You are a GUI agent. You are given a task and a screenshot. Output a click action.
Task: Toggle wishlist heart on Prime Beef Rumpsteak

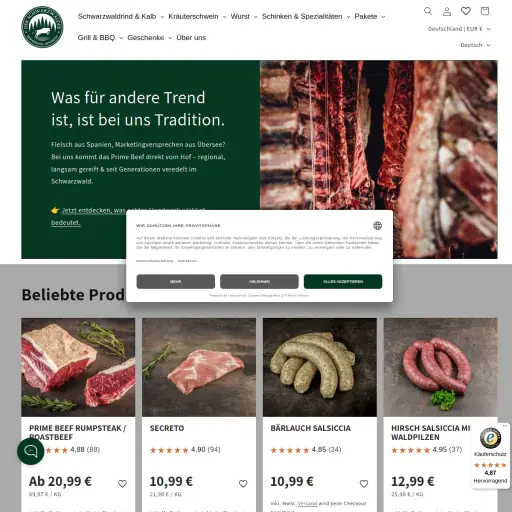(x=122, y=483)
